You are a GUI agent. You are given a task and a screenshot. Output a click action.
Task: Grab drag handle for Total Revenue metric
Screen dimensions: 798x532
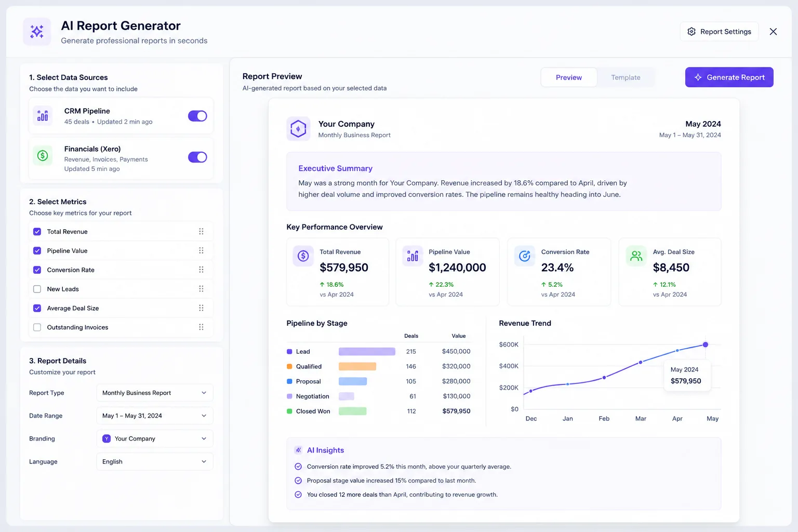coord(201,232)
